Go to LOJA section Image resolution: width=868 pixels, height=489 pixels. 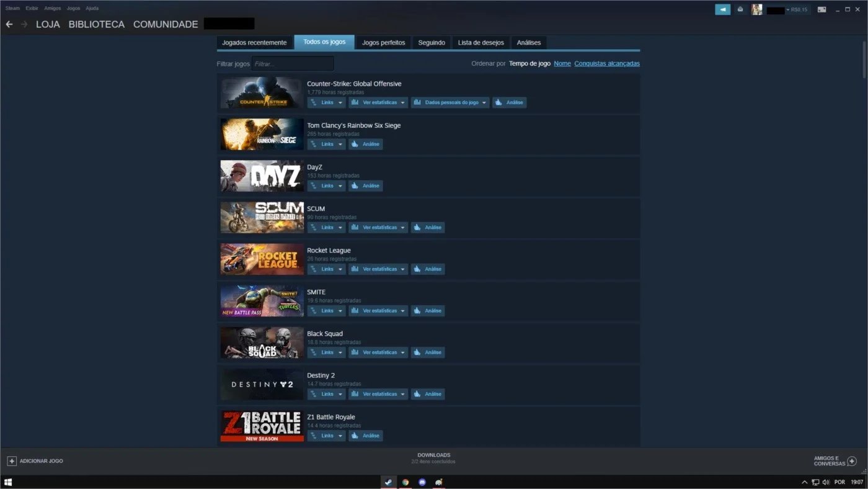[48, 24]
